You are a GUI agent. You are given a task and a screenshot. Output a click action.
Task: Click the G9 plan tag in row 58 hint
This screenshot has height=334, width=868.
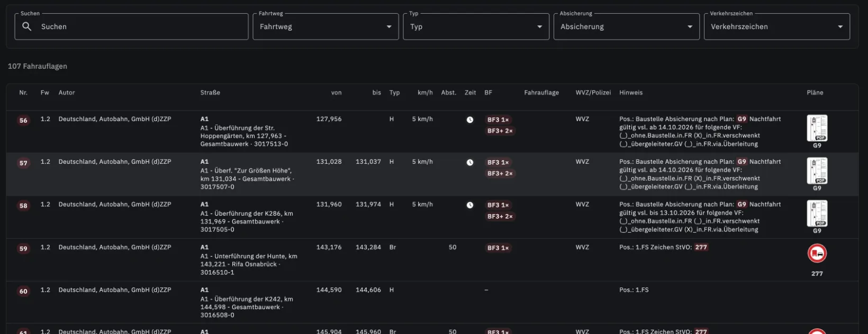click(x=742, y=205)
